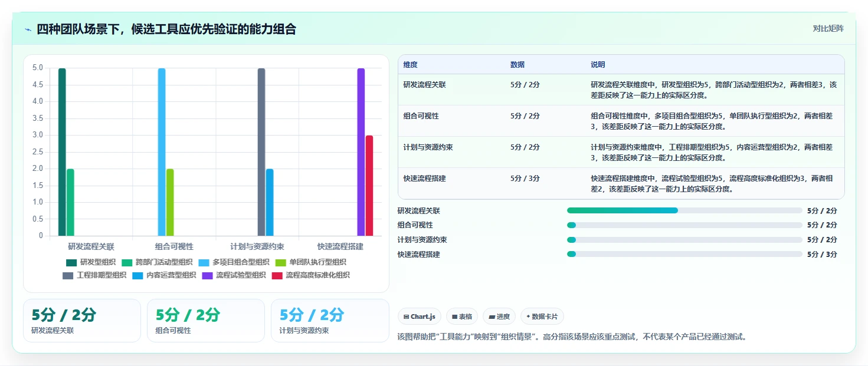Open the 计划与资源约束 data card
This screenshot has width=868, height=366.
330,321
